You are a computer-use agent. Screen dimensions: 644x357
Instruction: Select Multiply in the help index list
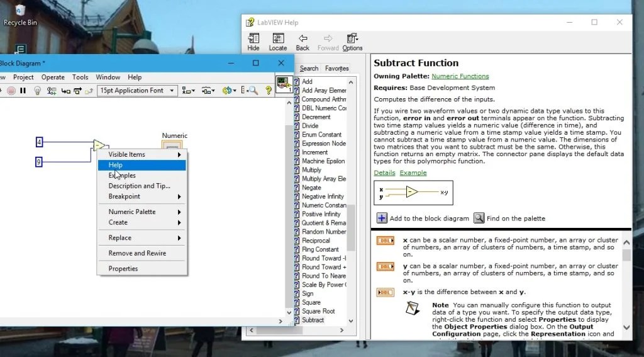pyautogui.click(x=311, y=170)
